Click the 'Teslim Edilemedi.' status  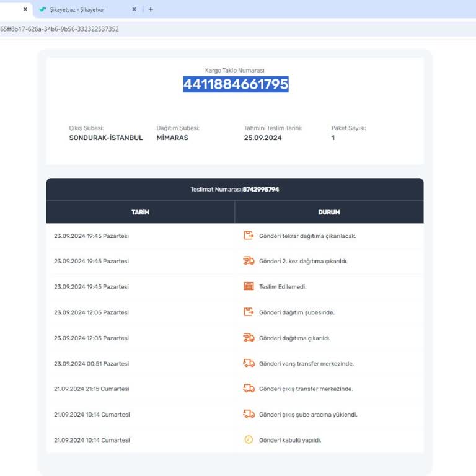[283, 286]
